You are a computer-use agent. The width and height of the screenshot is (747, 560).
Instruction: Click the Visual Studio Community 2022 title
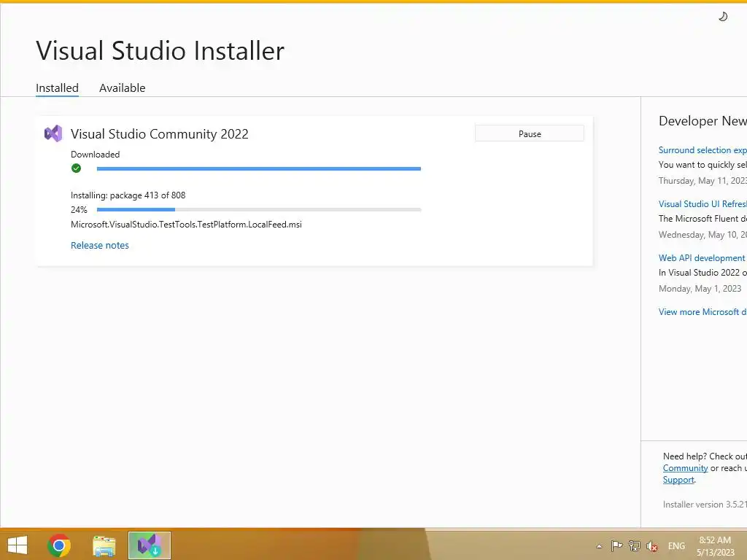tap(160, 134)
